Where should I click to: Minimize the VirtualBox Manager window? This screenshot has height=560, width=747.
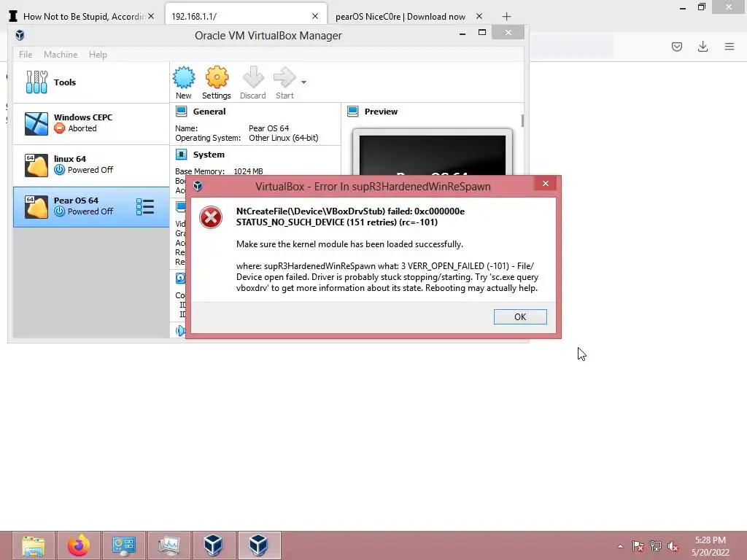tap(462, 33)
